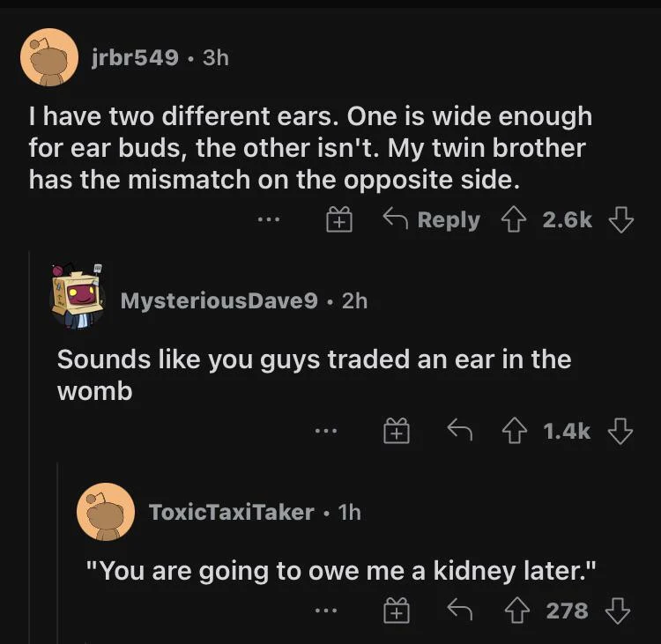This screenshot has width=661, height=644.
Task: Give award to MysteriousDave9's comment
Action: [x=397, y=432]
